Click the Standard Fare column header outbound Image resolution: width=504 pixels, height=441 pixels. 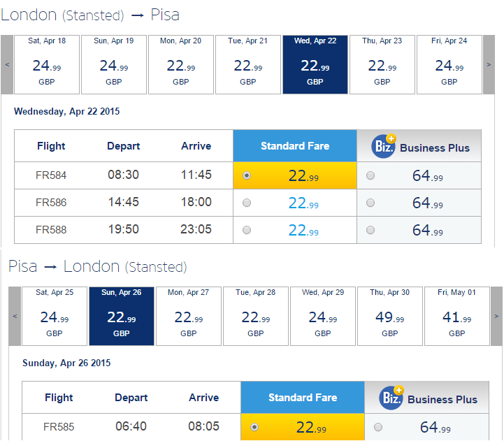coord(294,146)
